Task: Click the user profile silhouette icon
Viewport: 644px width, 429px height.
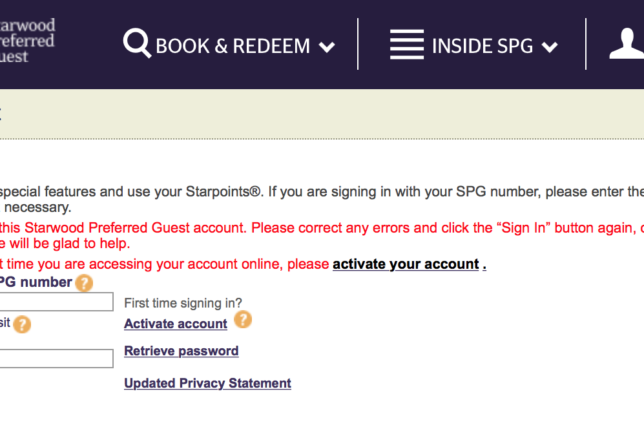Action: (628, 44)
